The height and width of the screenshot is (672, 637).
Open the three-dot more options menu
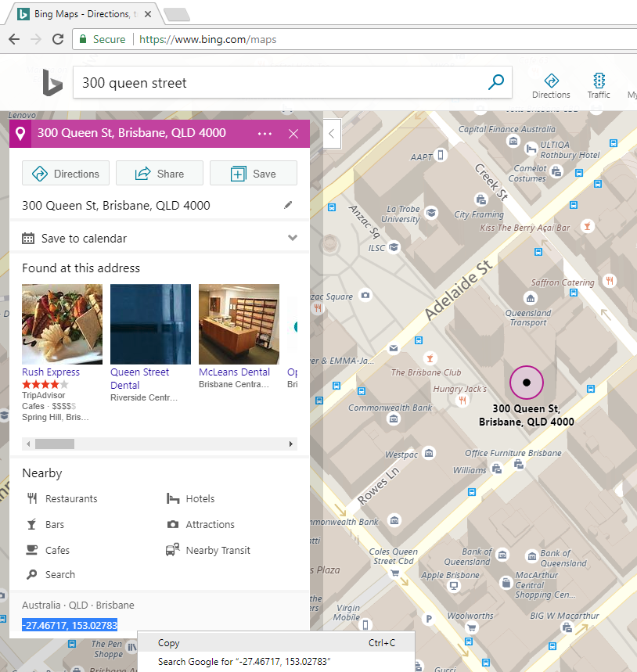[x=265, y=134]
